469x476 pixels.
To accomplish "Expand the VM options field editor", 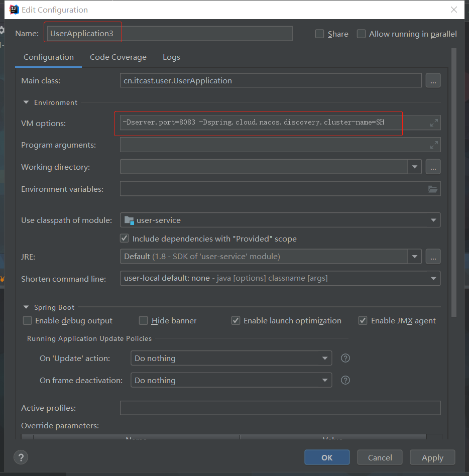I will (x=434, y=123).
